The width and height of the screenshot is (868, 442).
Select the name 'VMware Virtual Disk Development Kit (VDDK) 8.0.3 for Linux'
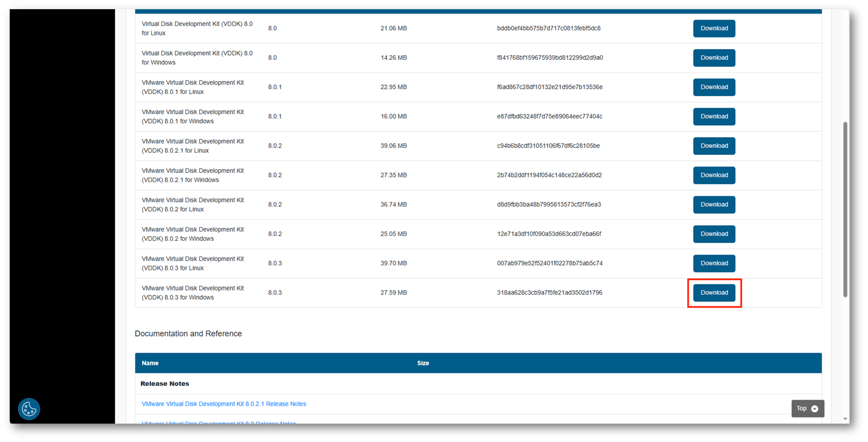click(193, 263)
